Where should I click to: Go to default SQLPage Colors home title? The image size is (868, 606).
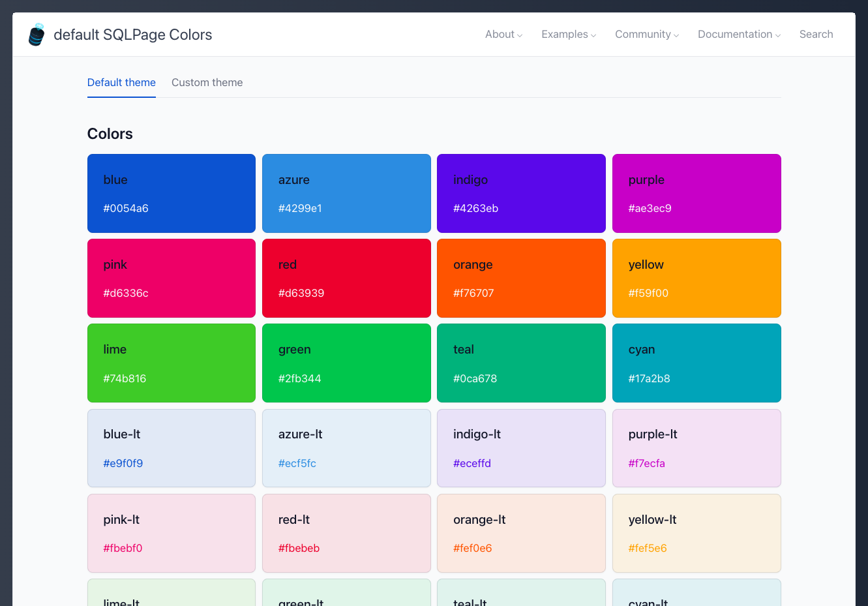[132, 35]
